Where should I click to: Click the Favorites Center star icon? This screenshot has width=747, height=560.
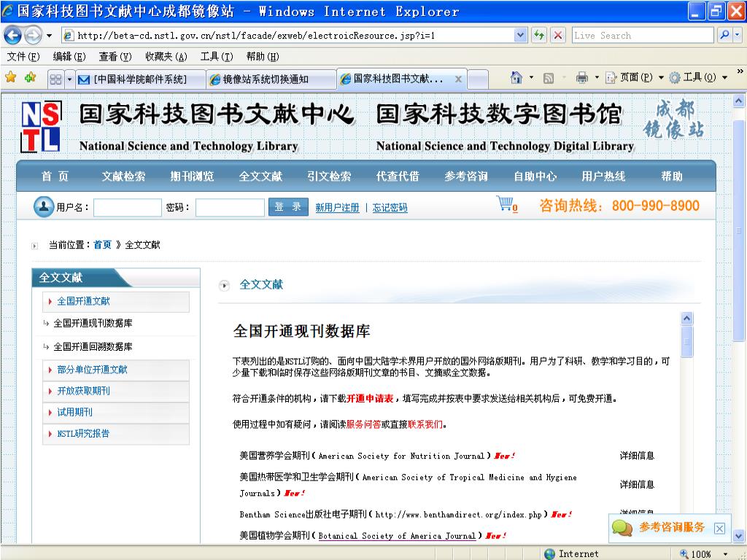[11, 77]
